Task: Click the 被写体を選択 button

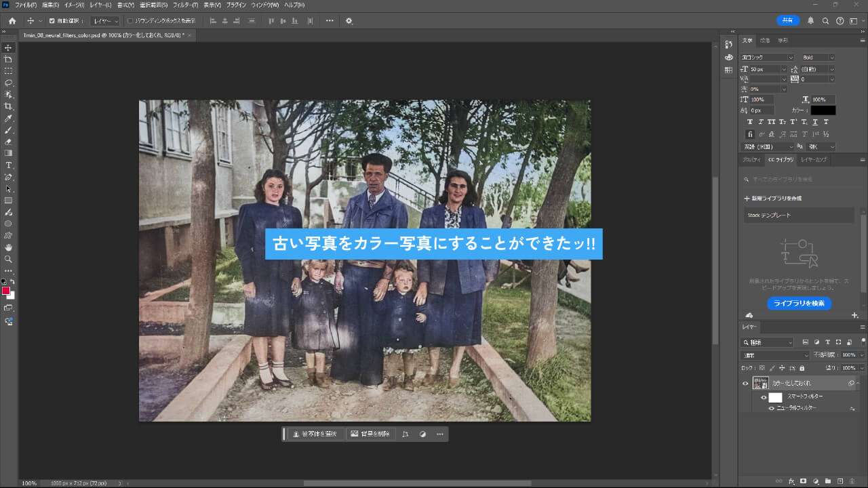Action: [x=316, y=434]
